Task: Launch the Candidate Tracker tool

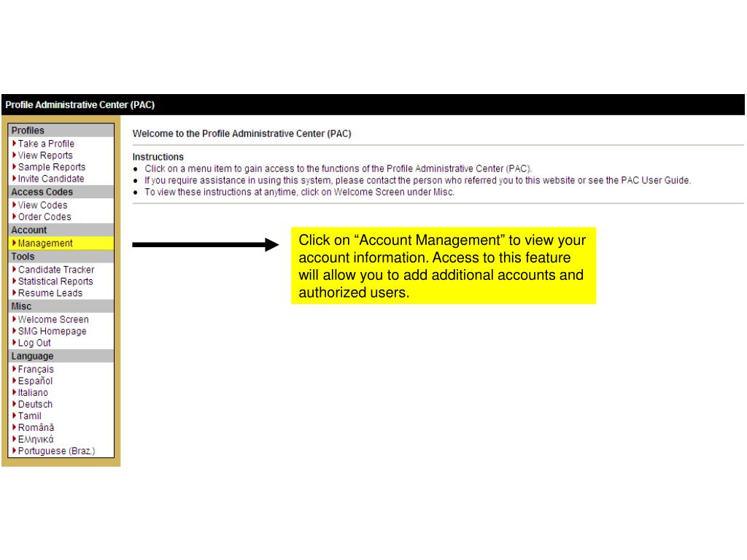Action: click(x=56, y=270)
